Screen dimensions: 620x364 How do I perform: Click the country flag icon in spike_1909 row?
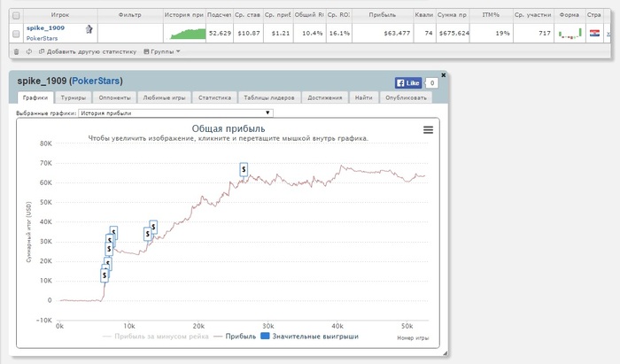[594, 33]
